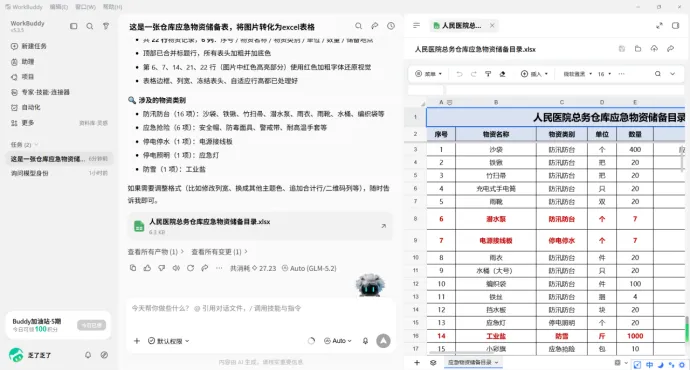This screenshot has height=370, width=690.
Task: Open panel list icon left of file tab
Action: pos(417,26)
